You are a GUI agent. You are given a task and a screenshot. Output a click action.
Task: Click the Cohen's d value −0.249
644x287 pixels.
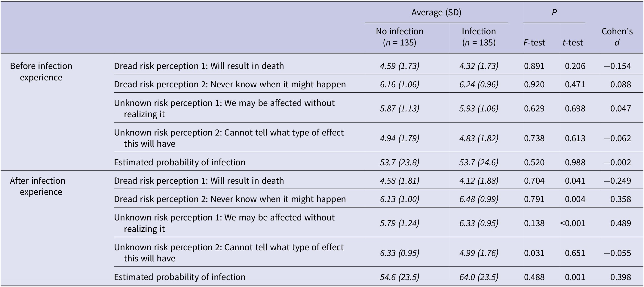618,181
